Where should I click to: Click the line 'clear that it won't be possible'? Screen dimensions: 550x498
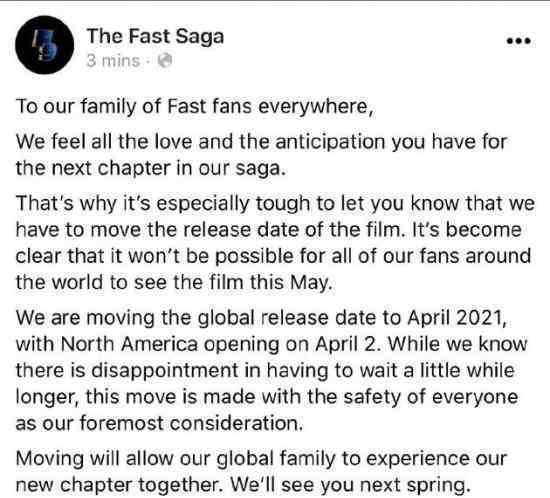[x=273, y=256]
